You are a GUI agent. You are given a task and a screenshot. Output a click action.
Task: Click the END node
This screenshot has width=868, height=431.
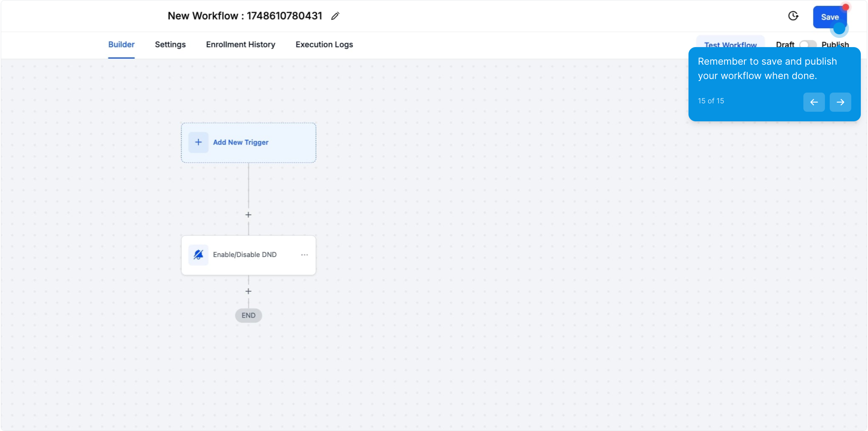point(249,315)
